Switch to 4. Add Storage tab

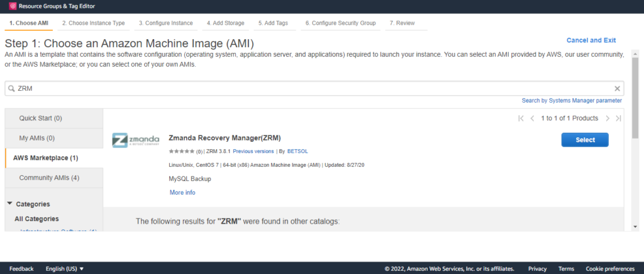(x=226, y=23)
